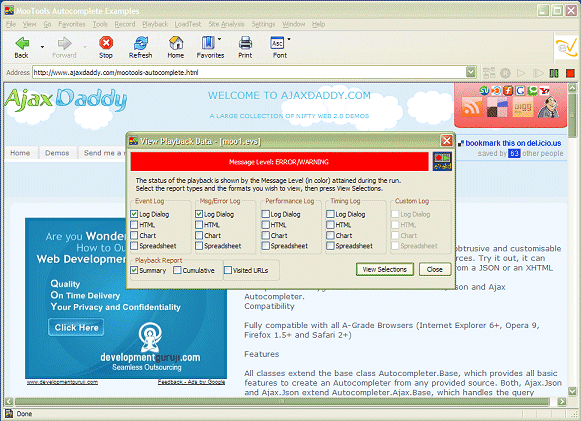
Task: Click the cartoon man icon on page
Action: pyautogui.click(x=549, y=107)
